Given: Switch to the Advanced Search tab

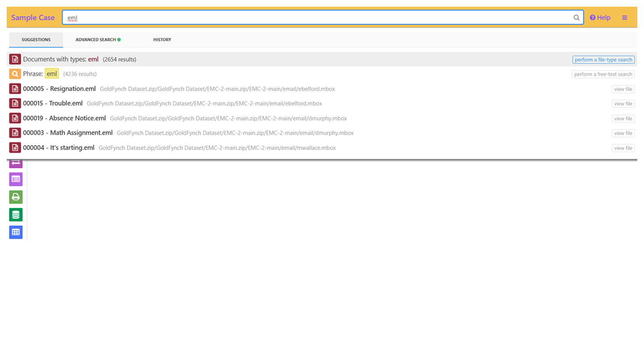Looking at the screenshot, I should point(98,40).
